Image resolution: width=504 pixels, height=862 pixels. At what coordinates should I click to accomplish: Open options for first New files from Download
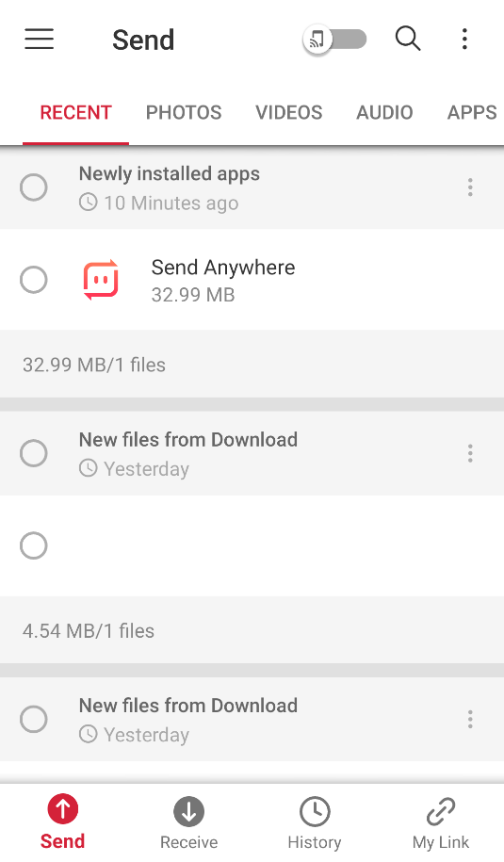(470, 453)
